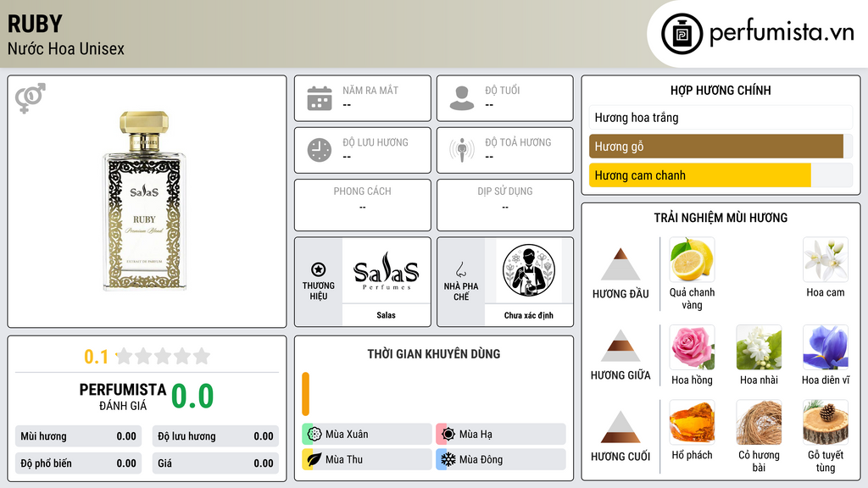Click the orange 0.1 rating value
Image resolution: width=868 pixels, height=488 pixels.
[96, 357]
